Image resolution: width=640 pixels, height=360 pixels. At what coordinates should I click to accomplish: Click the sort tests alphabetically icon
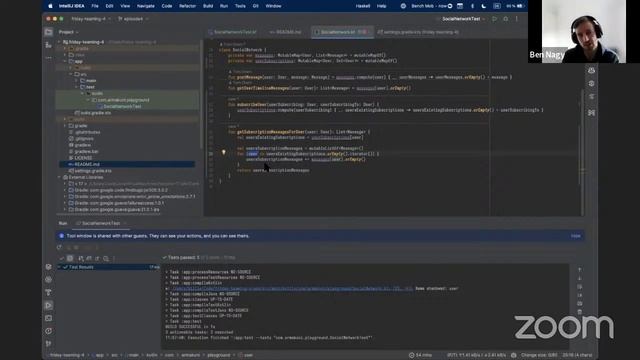81,258
